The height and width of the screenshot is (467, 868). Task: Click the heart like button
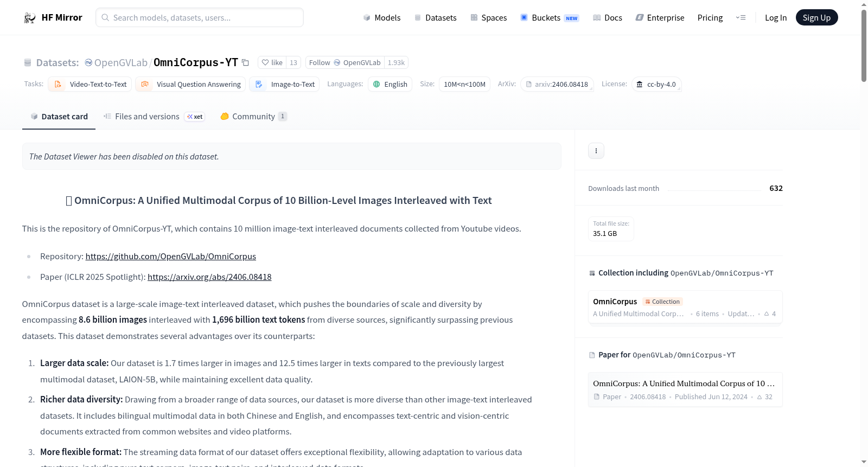(x=272, y=62)
